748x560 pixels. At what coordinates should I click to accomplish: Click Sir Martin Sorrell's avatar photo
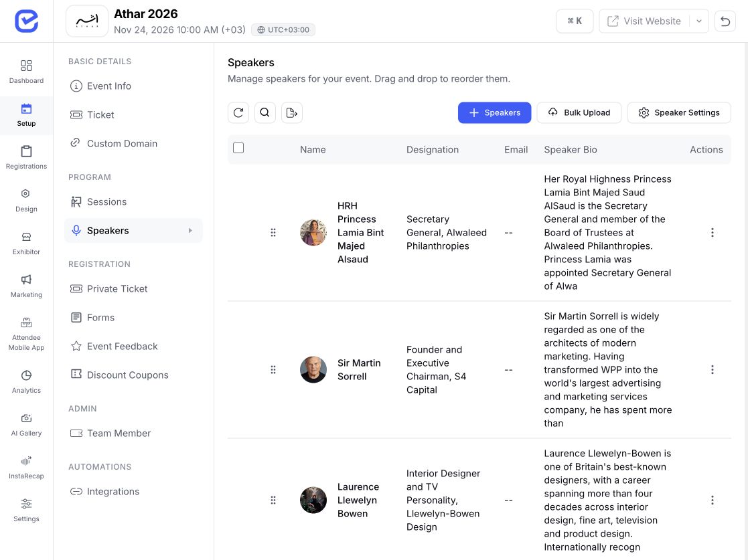point(313,370)
